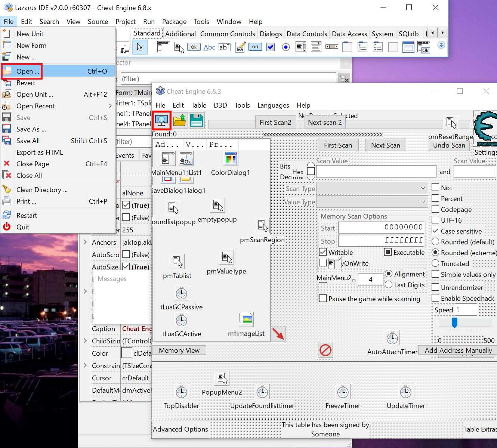The image size is (497, 448).
Task: Expand the ChildSizing property row
Action: pyautogui.click(x=85, y=341)
